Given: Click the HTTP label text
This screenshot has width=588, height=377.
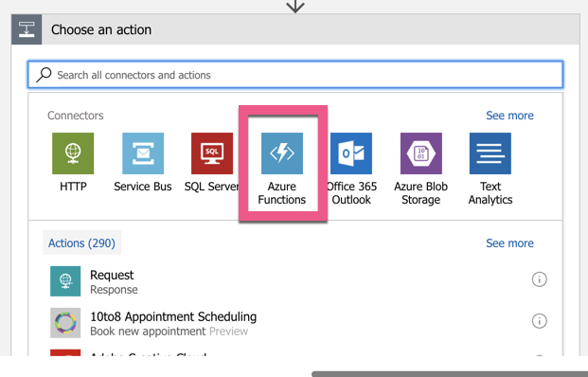Looking at the screenshot, I should pyautogui.click(x=73, y=187).
